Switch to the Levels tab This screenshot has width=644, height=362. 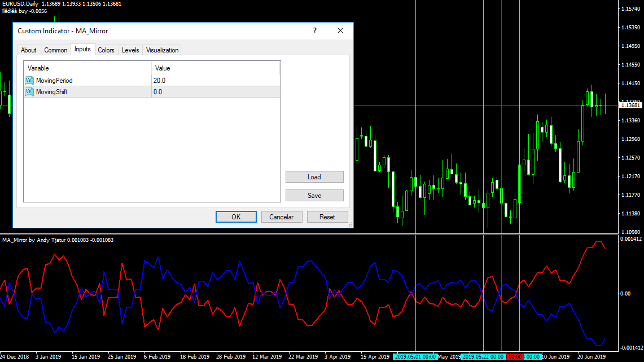pos(130,50)
